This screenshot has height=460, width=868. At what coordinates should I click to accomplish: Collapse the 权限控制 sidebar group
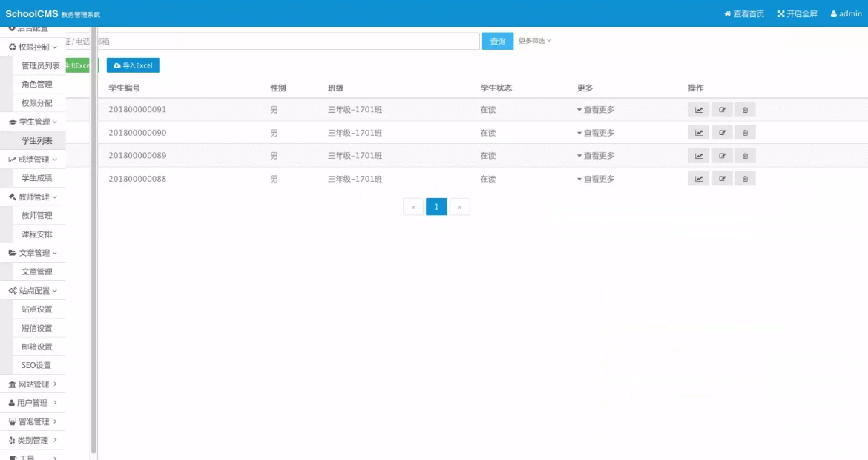coord(33,47)
